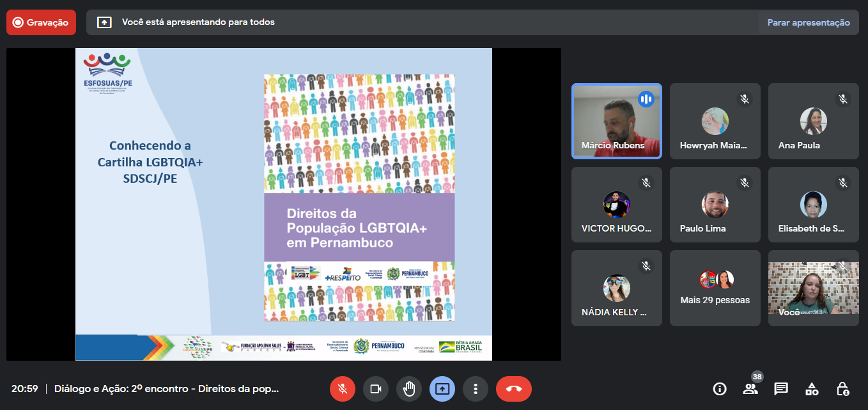
Task: Open meeting details info icon
Action: pos(720,389)
